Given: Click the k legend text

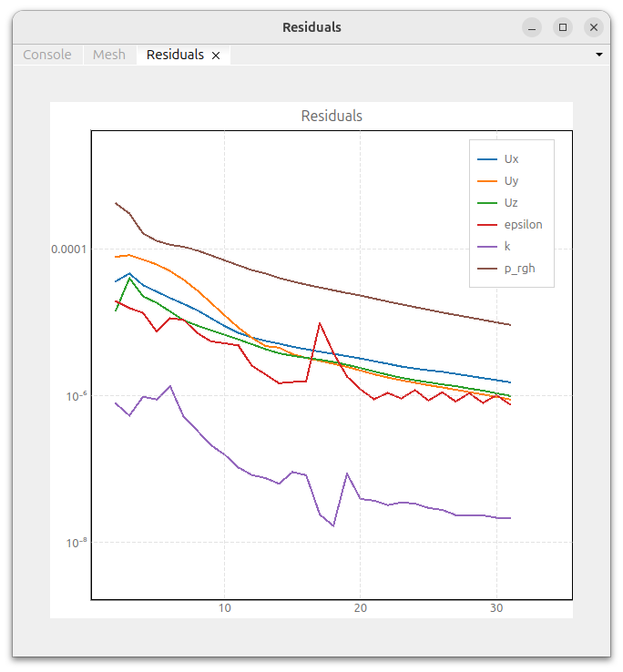Looking at the screenshot, I should [x=507, y=247].
